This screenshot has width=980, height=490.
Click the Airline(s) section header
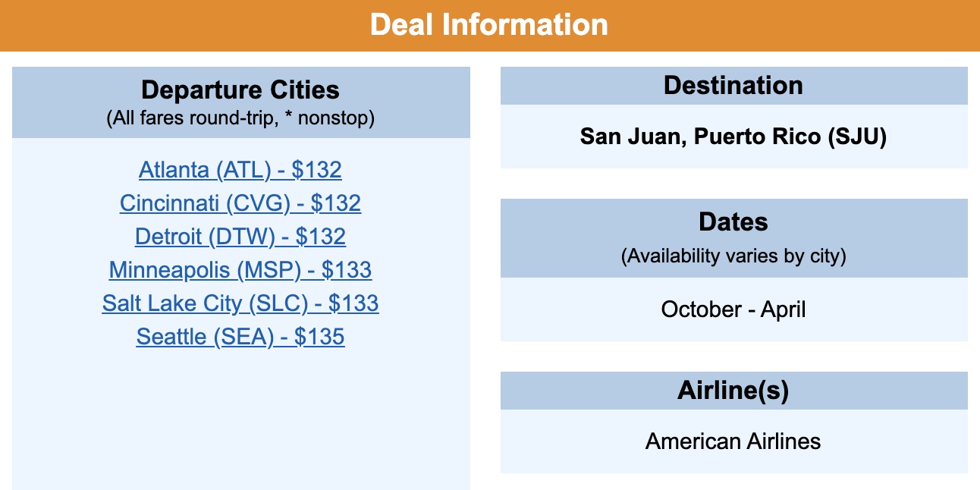(733, 391)
